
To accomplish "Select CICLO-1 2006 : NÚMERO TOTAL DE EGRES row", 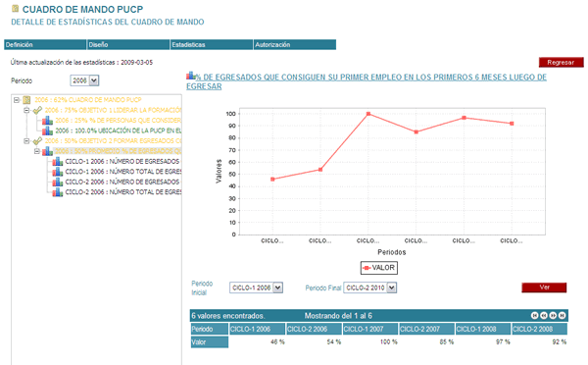I will click(x=123, y=172).
